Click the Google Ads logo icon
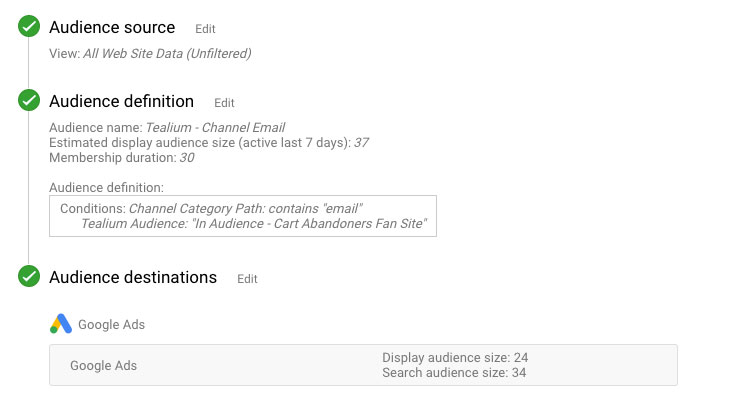The image size is (735, 408). pyautogui.click(x=61, y=324)
